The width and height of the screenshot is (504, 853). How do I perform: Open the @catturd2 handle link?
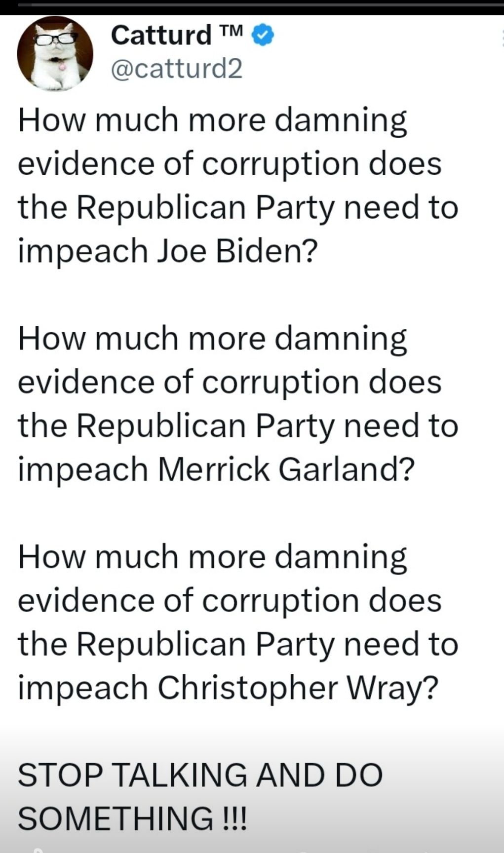176,69
